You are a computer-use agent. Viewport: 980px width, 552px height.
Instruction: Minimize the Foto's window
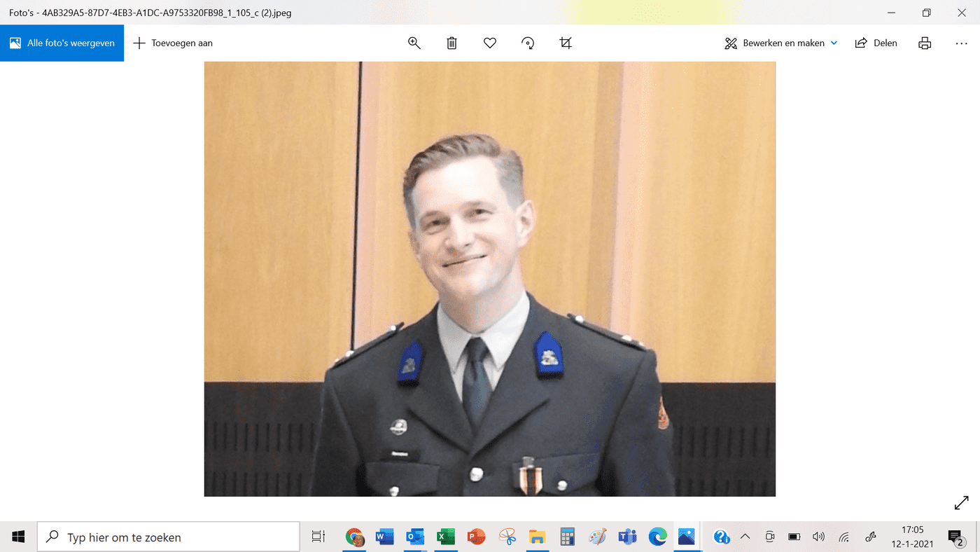click(x=891, y=13)
